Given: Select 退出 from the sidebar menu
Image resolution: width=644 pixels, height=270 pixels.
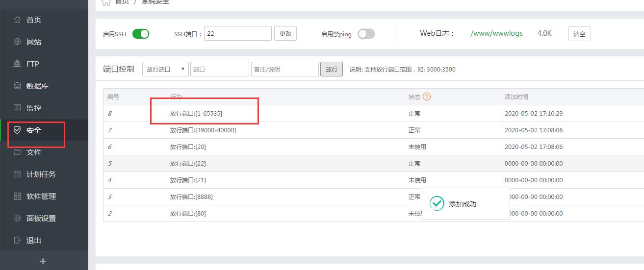Looking at the screenshot, I should (33, 241).
